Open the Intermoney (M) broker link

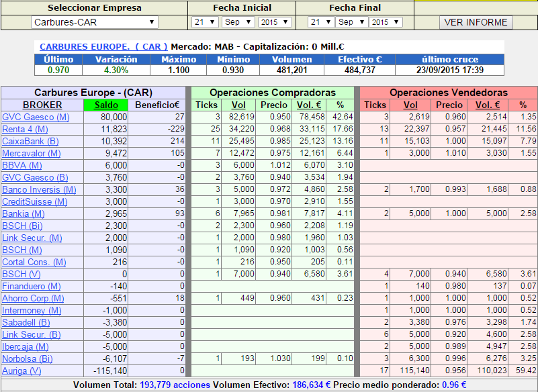pos(32,310)
